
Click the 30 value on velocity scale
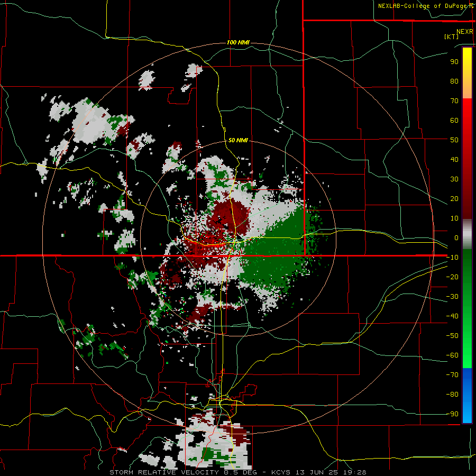click(454, 179)
